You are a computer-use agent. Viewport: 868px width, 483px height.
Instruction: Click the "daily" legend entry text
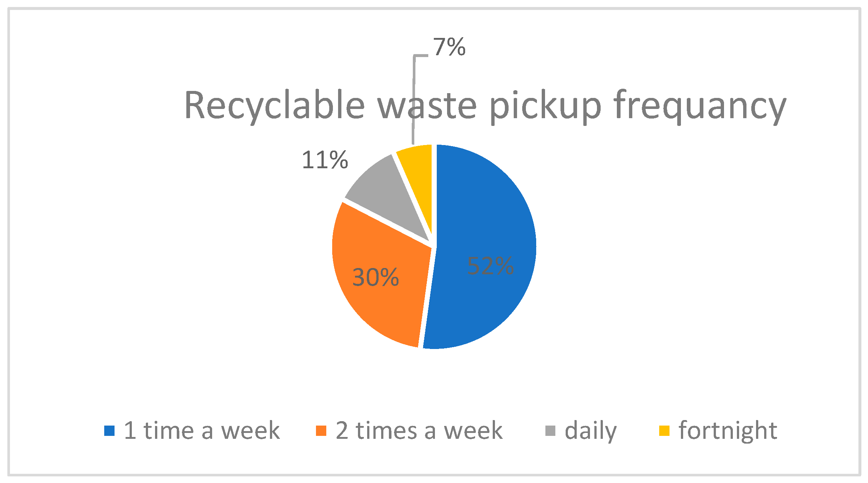point(590,430)
